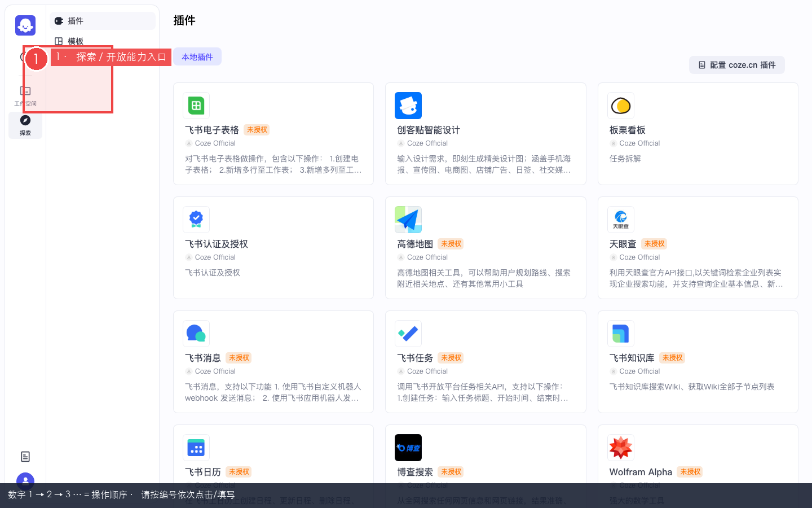Open the 飞书知识库 plugin title
812x508 pixels.
click(x=632, y=358)
